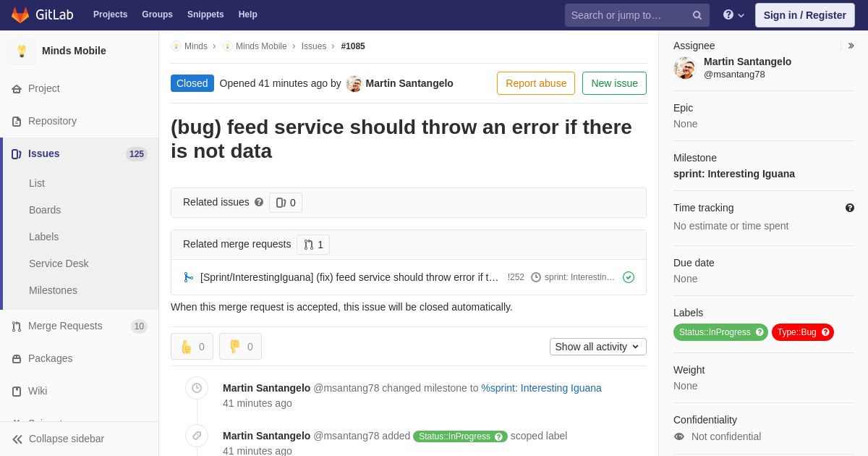Screen dimensions: 868x456
Task: Click the Issues sidebar icon
Action: (x=17, y=154)
